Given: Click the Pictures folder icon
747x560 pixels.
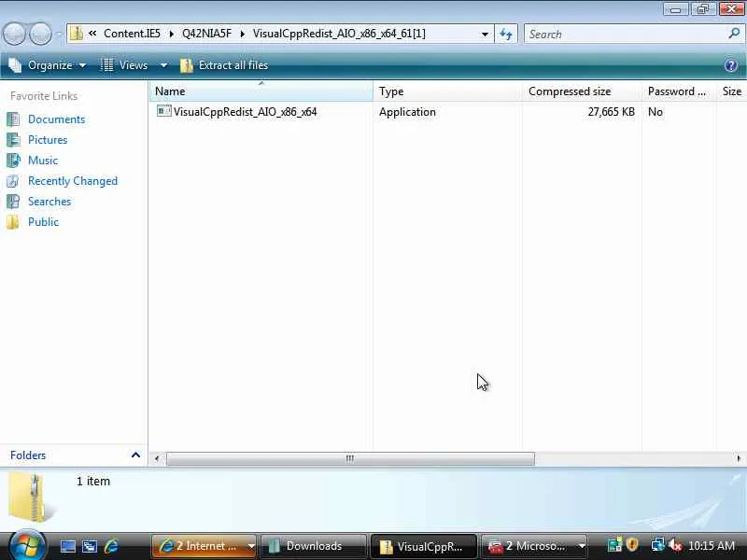Looking at the screenshot, I should [x=13, y=139].
